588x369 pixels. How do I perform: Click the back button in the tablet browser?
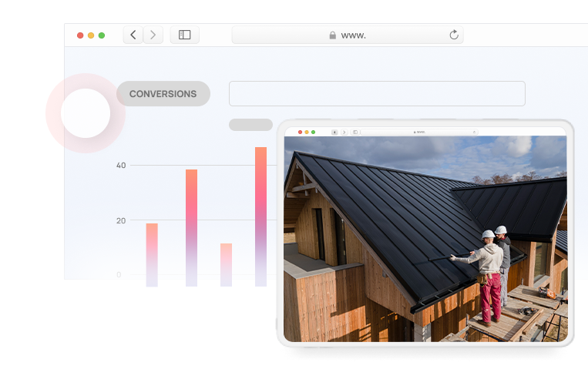tap(335, 132)
